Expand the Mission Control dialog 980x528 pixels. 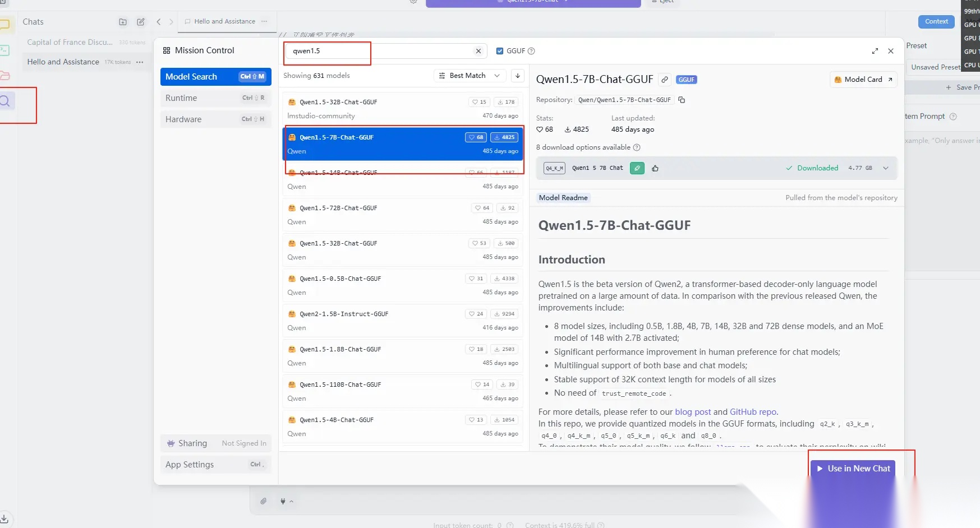(x=875, y=51)
